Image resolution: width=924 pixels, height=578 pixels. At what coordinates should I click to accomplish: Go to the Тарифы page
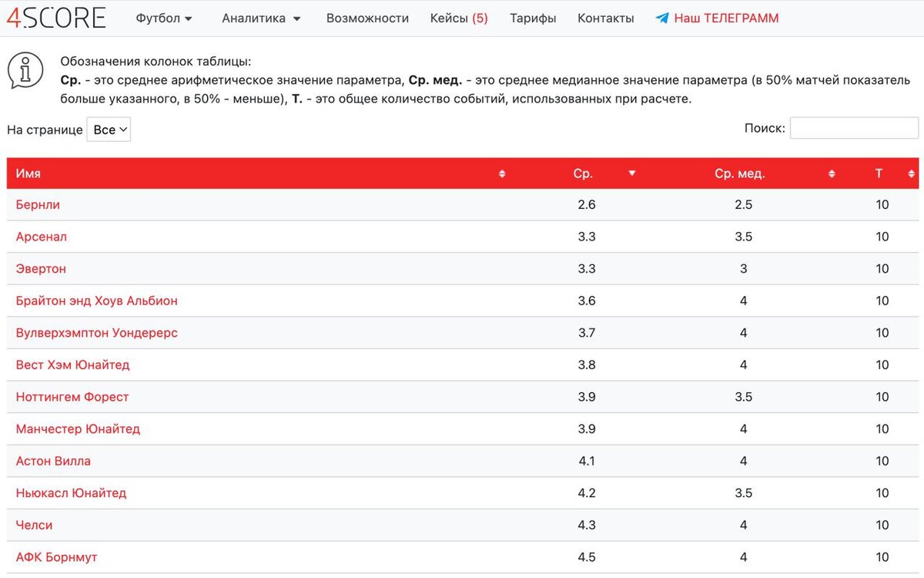tap(533, 18)
